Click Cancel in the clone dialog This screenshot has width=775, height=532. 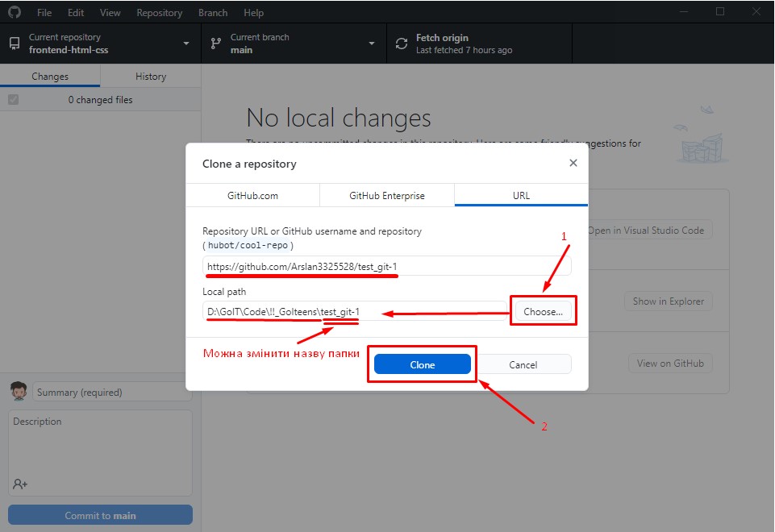523,364
